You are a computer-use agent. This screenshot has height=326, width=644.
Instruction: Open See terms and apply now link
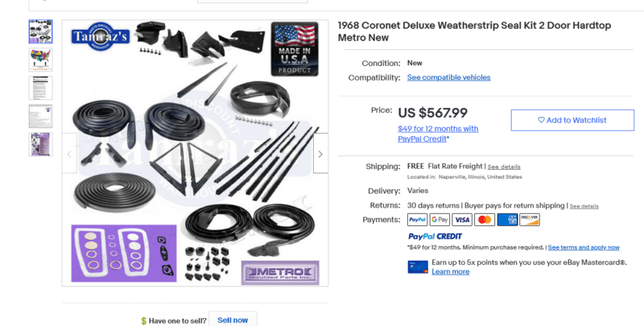tap(584, 248)
